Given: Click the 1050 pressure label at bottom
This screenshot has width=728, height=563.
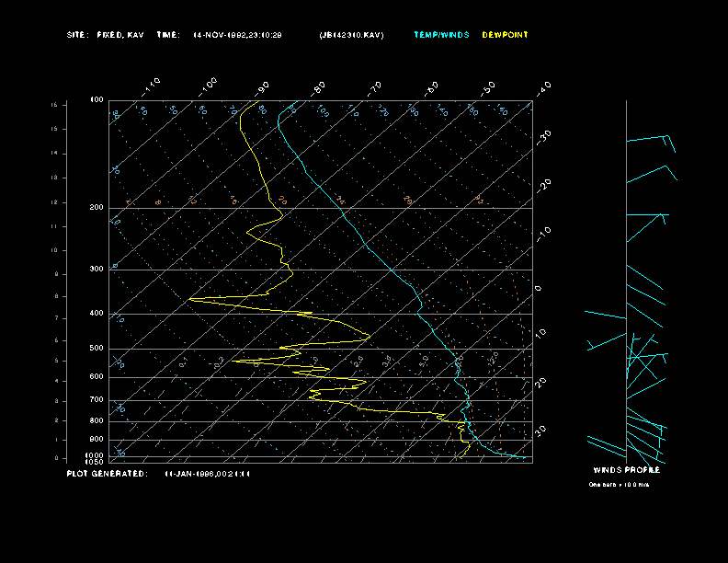Looking at the screenshot, I should point(95,462).
